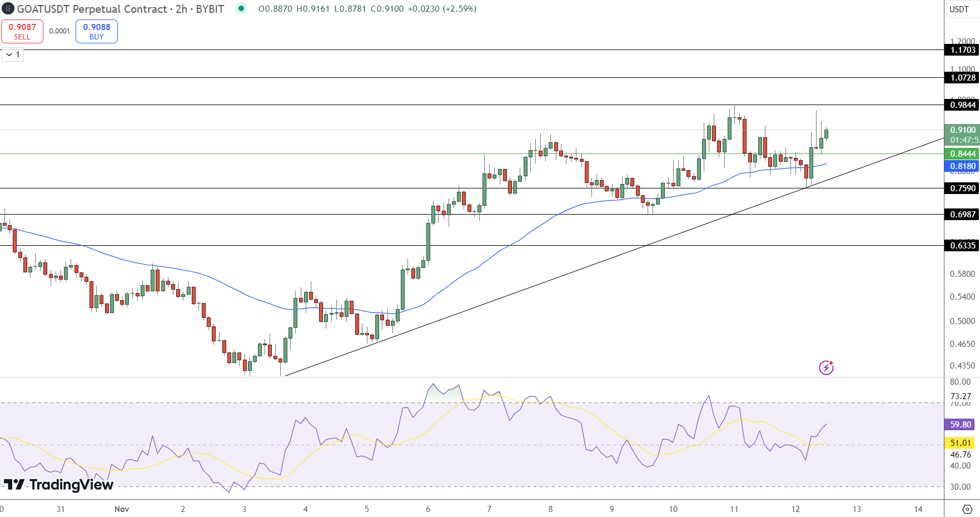980x517 pixels.
Task: Select the green 0.8444 price label
Action: tap(963, 154)
